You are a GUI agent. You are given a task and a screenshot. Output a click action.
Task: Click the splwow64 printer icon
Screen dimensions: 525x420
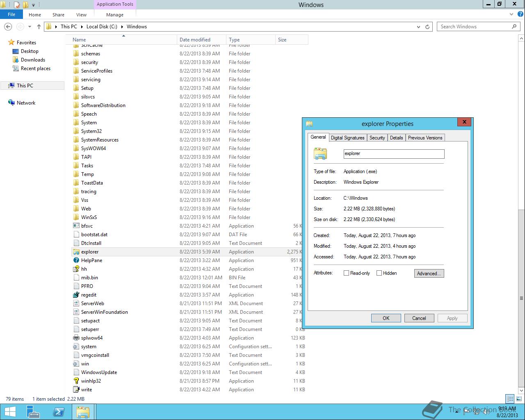76,338
